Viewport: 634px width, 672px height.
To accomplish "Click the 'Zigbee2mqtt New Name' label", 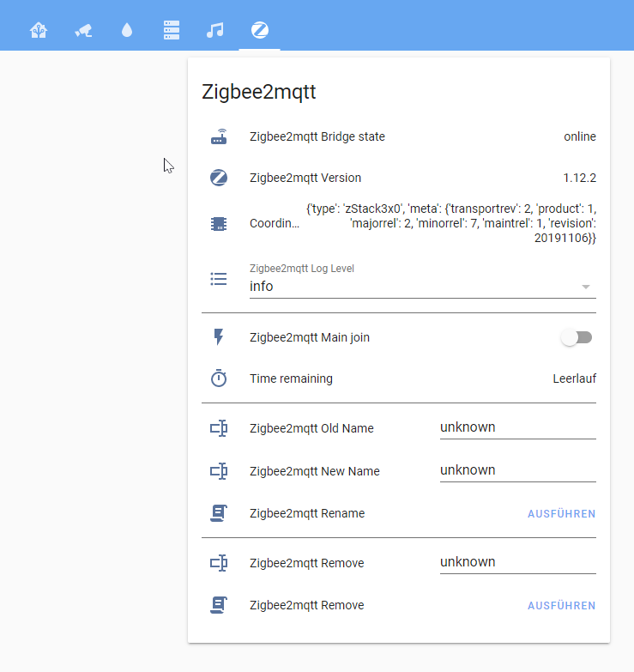I will pos(315,471).
